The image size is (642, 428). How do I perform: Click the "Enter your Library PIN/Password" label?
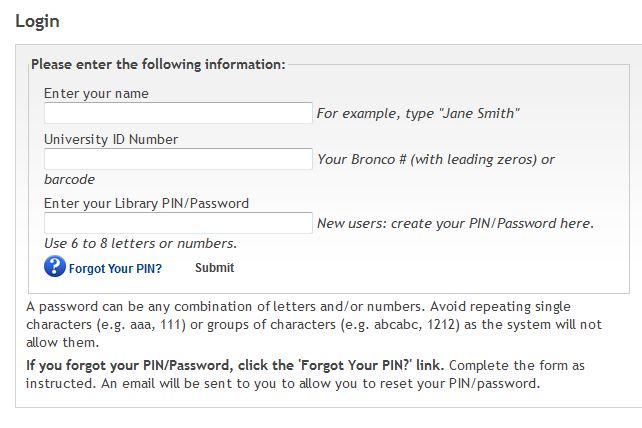(146, 203)
